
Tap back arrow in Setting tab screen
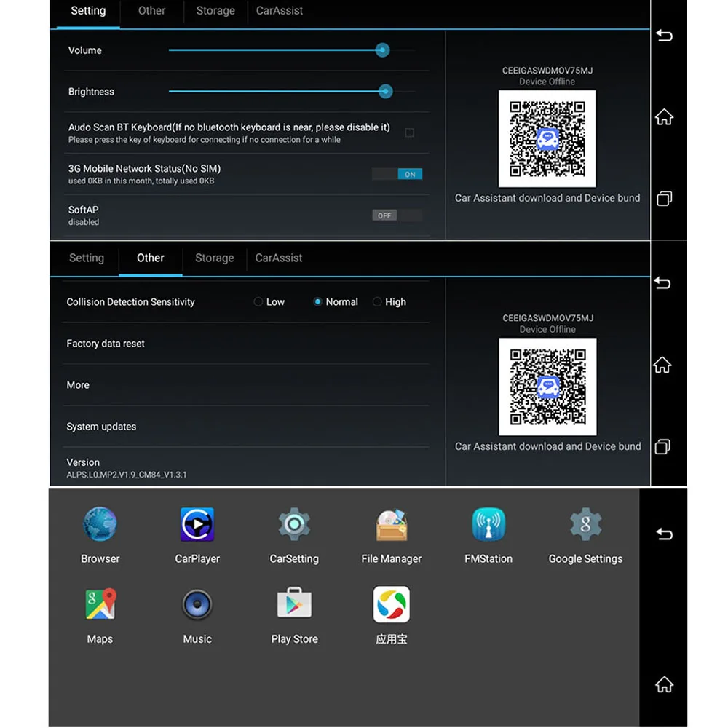click(x=665, y=35)
